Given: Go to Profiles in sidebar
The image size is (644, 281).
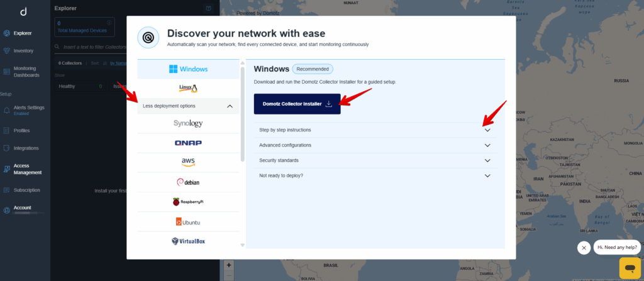Looking at the screenshot, I should pyautogui.click(x=21, y=131).
